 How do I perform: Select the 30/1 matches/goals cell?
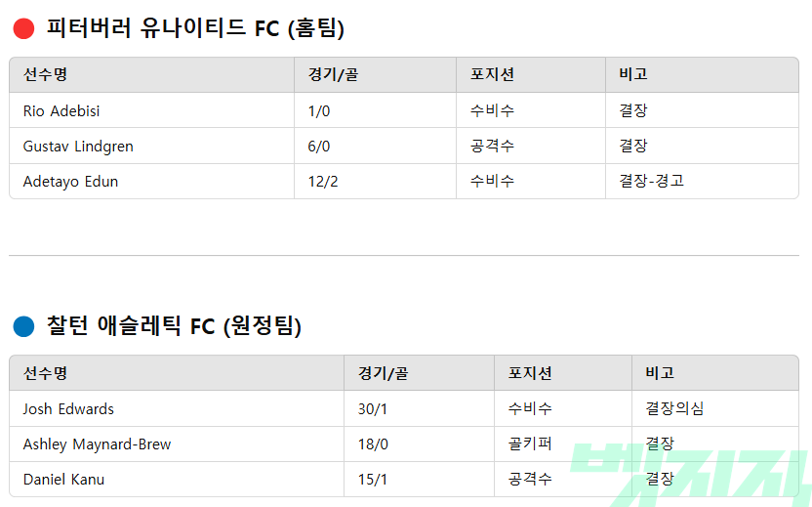point(373,408)
